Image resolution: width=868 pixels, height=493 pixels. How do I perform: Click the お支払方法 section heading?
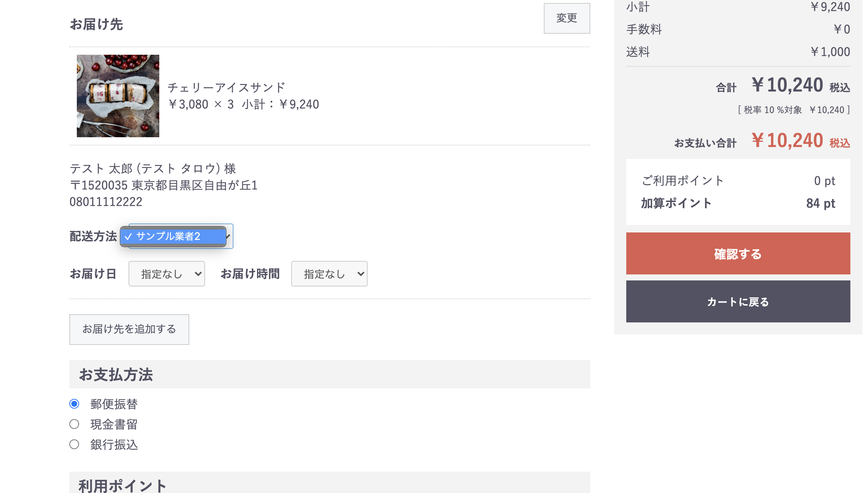click(116, 375)
